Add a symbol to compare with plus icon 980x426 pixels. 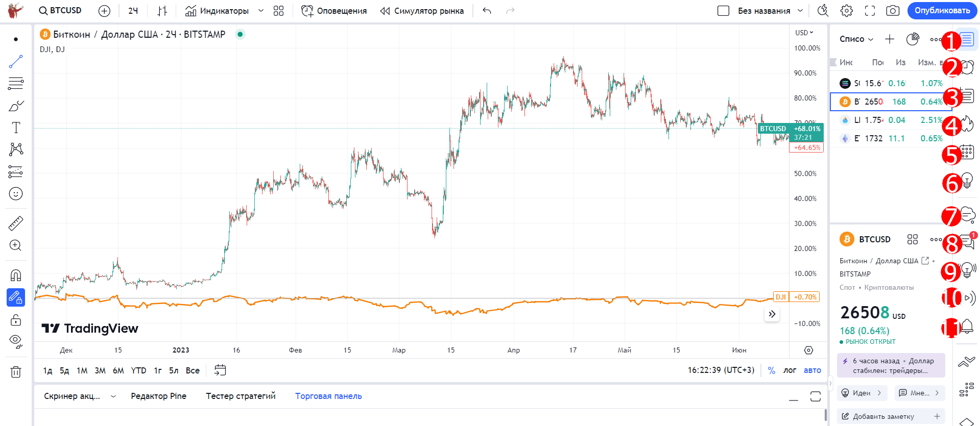pyautogui.click(x=104, y=11)
